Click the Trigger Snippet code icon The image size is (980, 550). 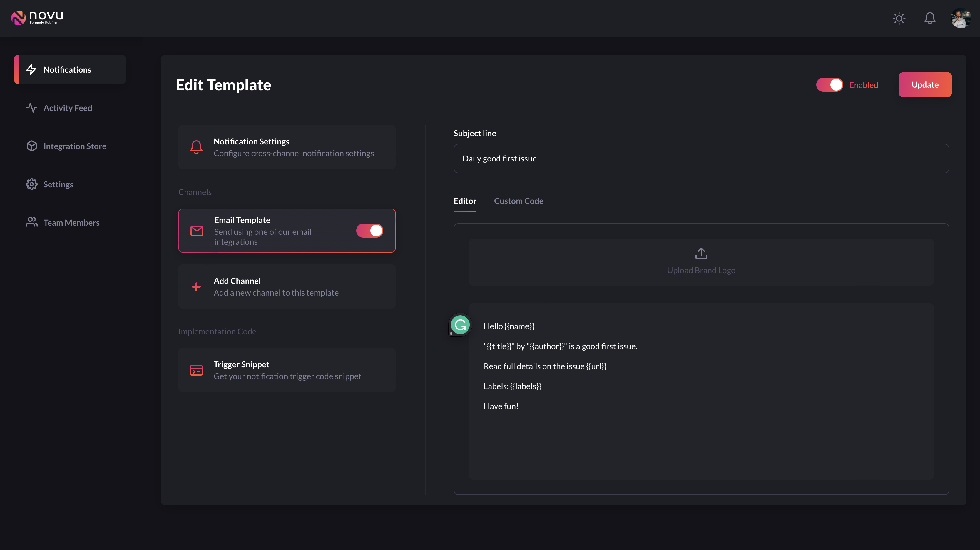click(196, 370)
